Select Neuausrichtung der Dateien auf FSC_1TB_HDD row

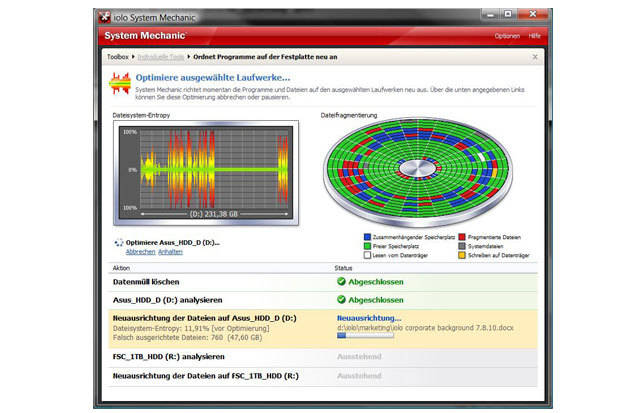(323, 376)
